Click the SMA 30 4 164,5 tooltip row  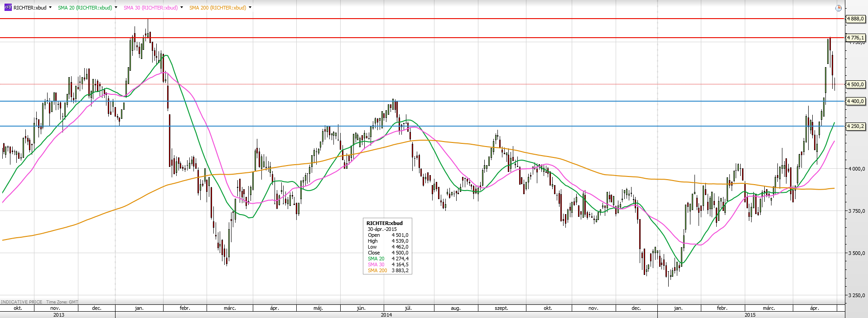coord(388,264)
